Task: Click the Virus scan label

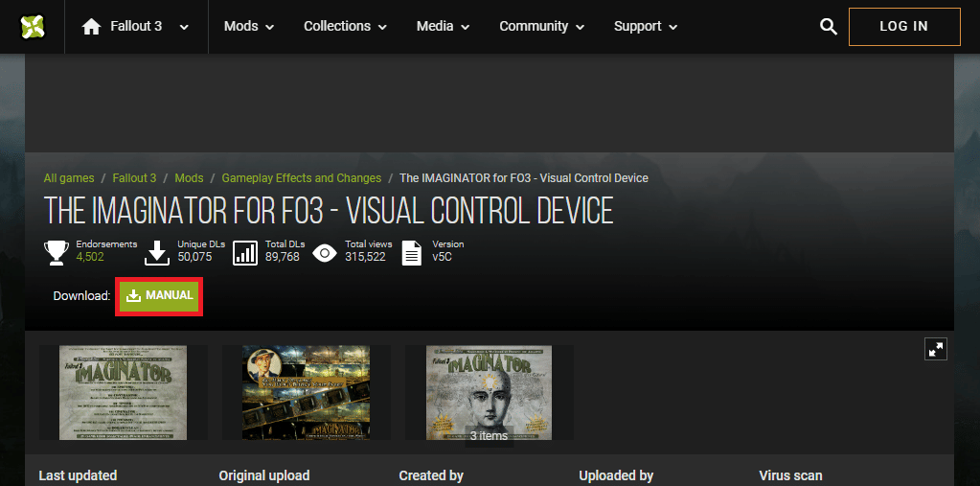Action: 790,476
